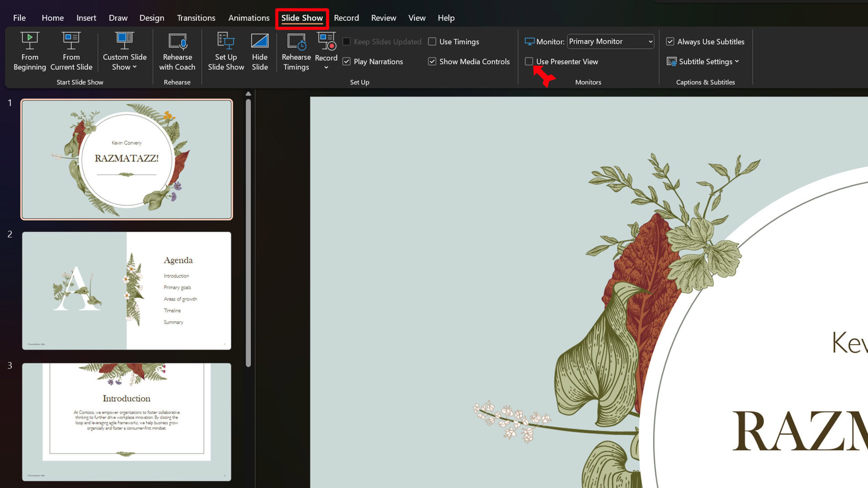The image size is (868, 488).
Task: Select the Agenda slide thumbnail
Action: point(127,291)
